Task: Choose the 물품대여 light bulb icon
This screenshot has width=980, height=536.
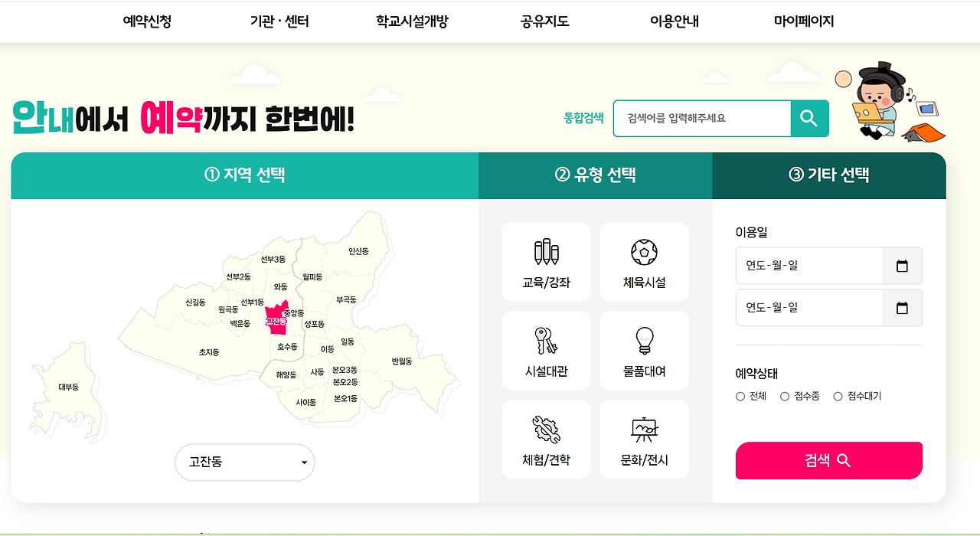Action: click(x=645, y=340)
